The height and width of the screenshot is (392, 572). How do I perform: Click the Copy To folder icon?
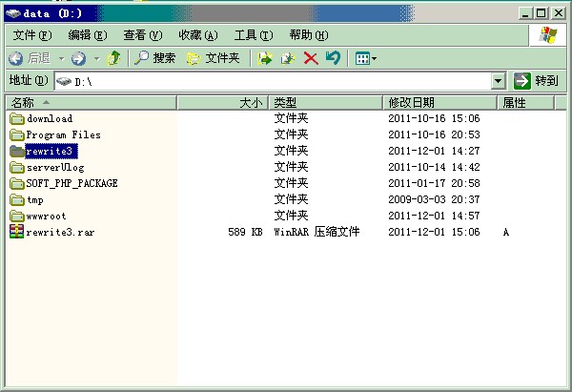(288, 58)
